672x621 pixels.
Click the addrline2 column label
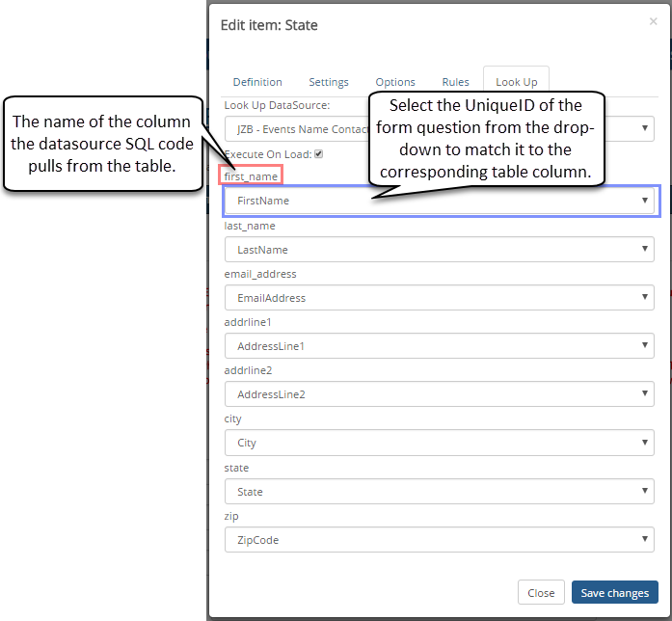248,370
